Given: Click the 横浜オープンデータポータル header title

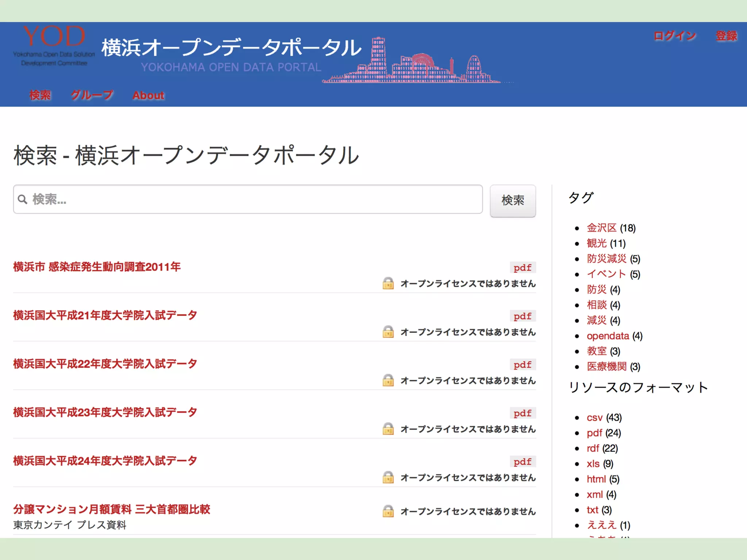Looking at the screenshot, I should point(231,47).
